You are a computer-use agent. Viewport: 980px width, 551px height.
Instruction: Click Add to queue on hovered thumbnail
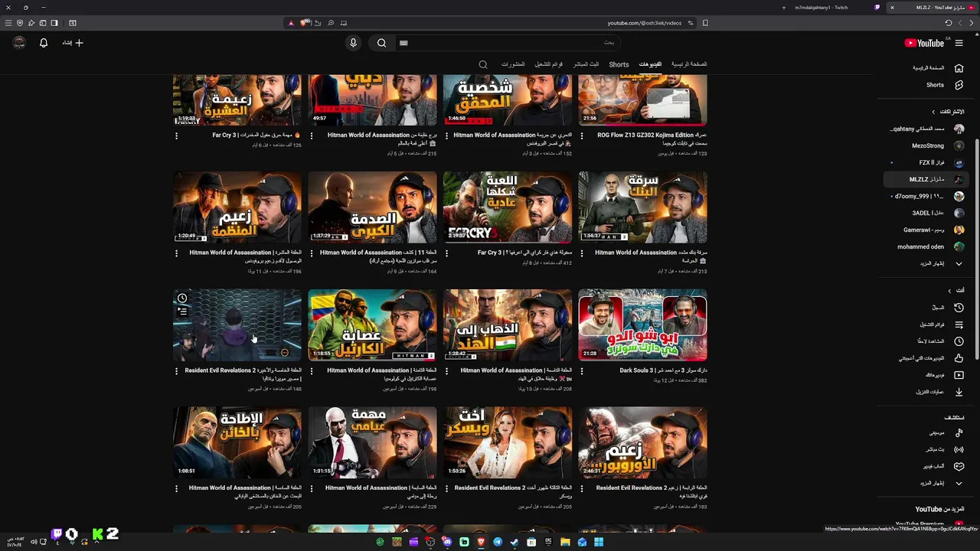coord(182,312)
